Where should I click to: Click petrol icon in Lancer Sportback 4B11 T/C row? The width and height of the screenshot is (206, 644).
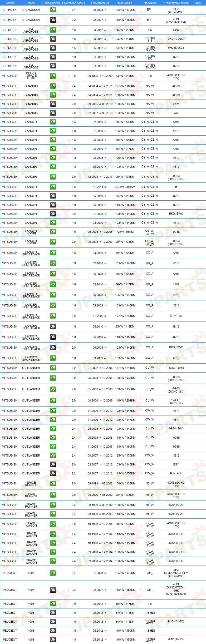pos(53,316)
